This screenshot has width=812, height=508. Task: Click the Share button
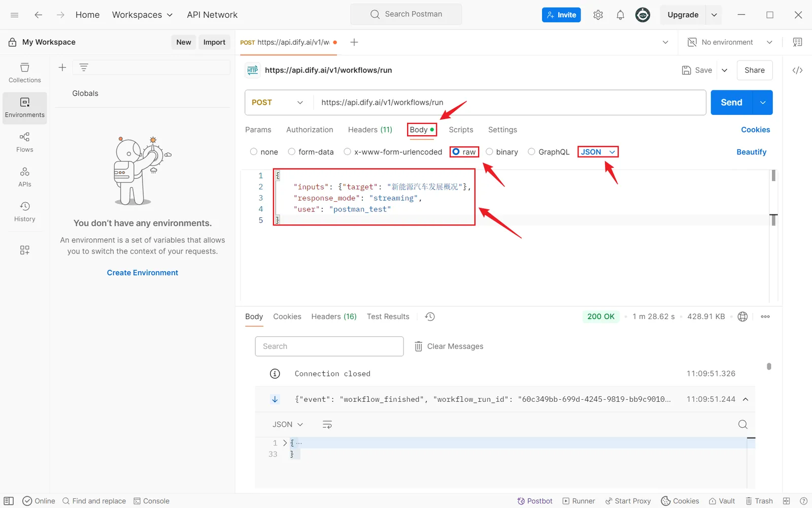coord(755,70)
